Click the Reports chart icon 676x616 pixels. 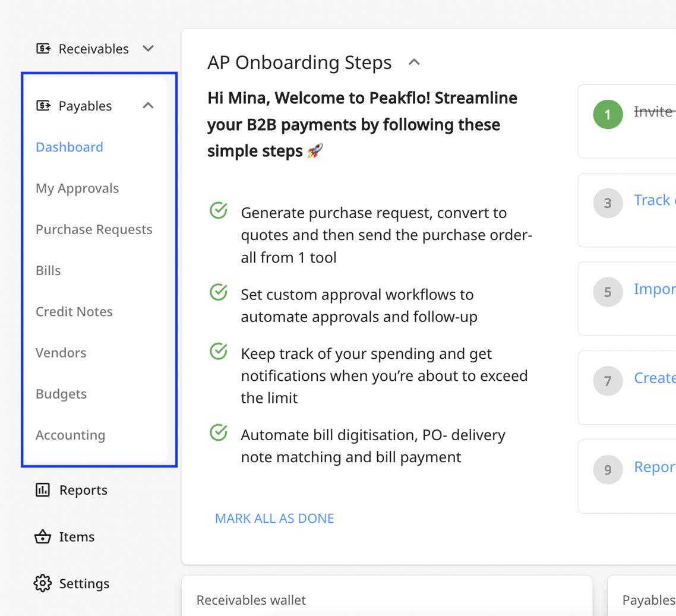point(43,489)
